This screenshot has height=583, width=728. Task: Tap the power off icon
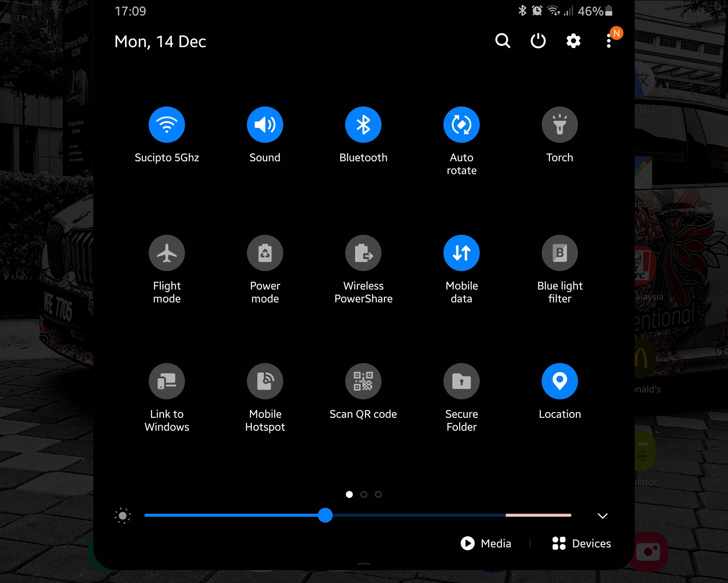click(x=538, y=41)
